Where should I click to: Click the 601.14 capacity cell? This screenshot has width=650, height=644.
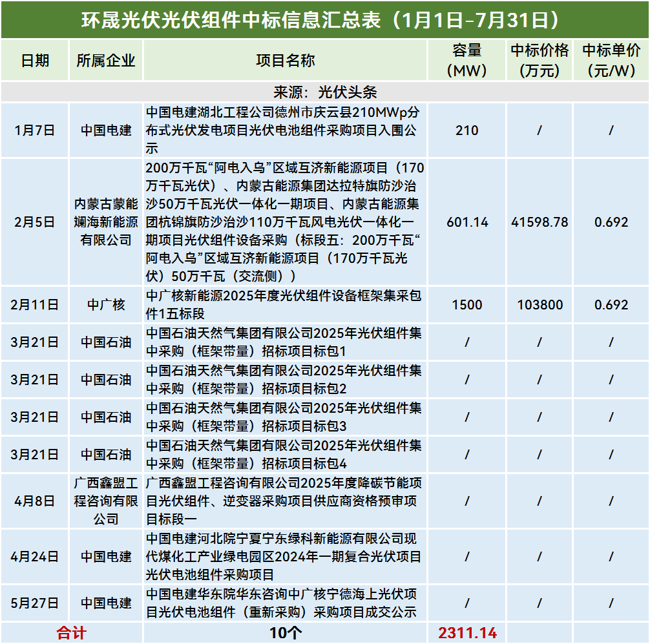[x=467, y=222]
